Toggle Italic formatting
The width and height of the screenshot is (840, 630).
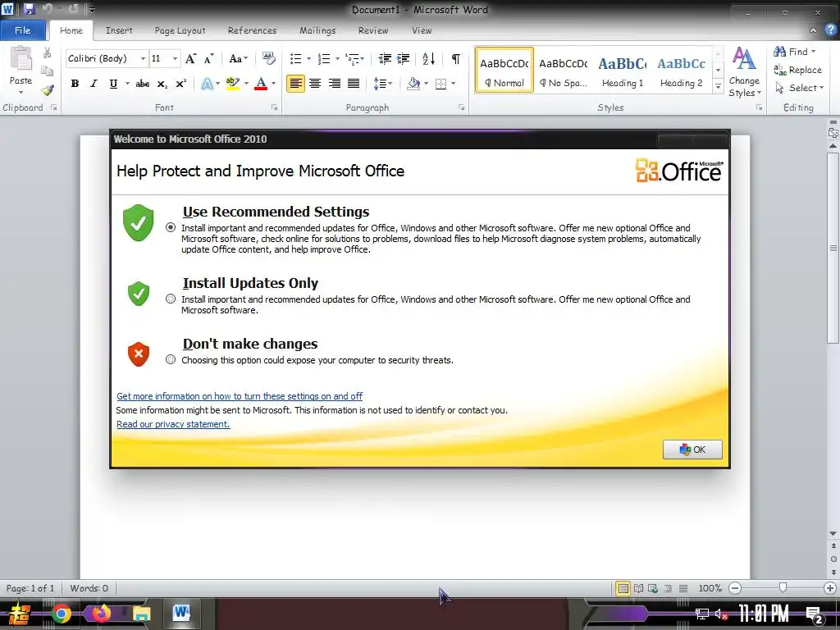click(94, 84)
